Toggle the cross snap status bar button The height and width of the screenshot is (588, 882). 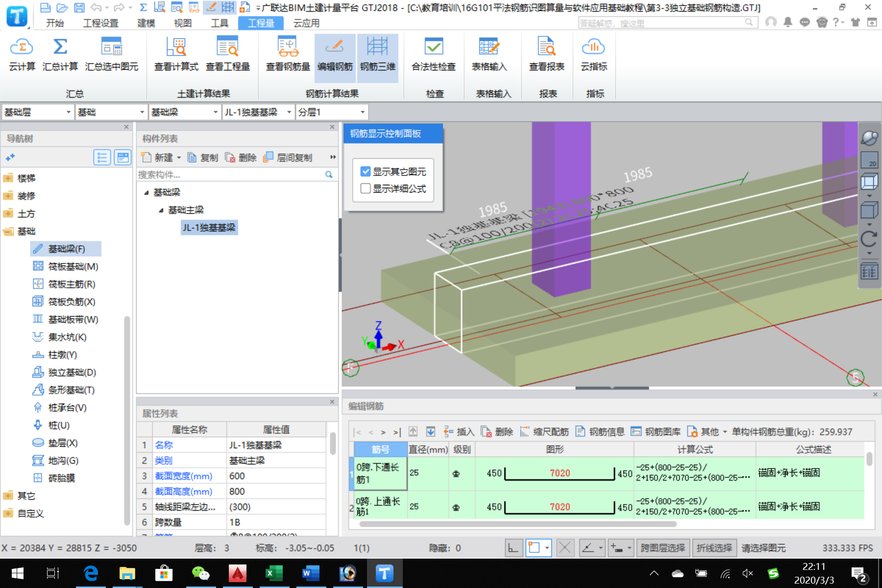coord(565,547)
